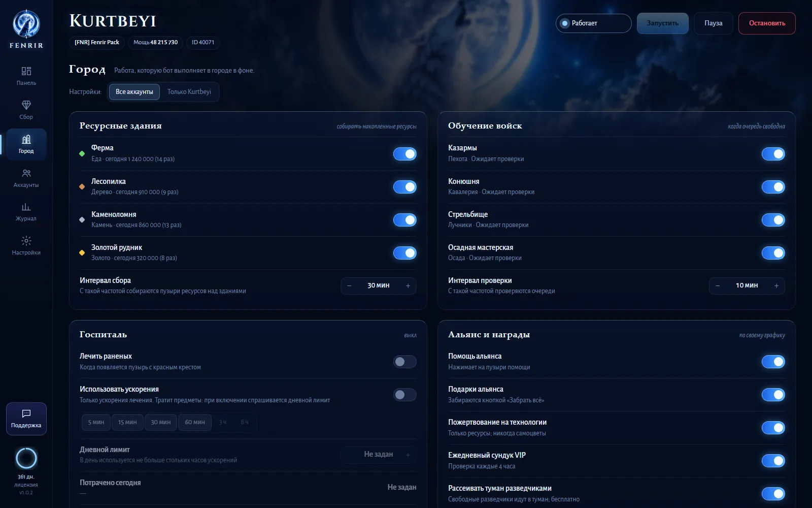Viewport: 812px width, 508px height.
Task: Toggle the Золотой рудник switch
Action: 405,253
